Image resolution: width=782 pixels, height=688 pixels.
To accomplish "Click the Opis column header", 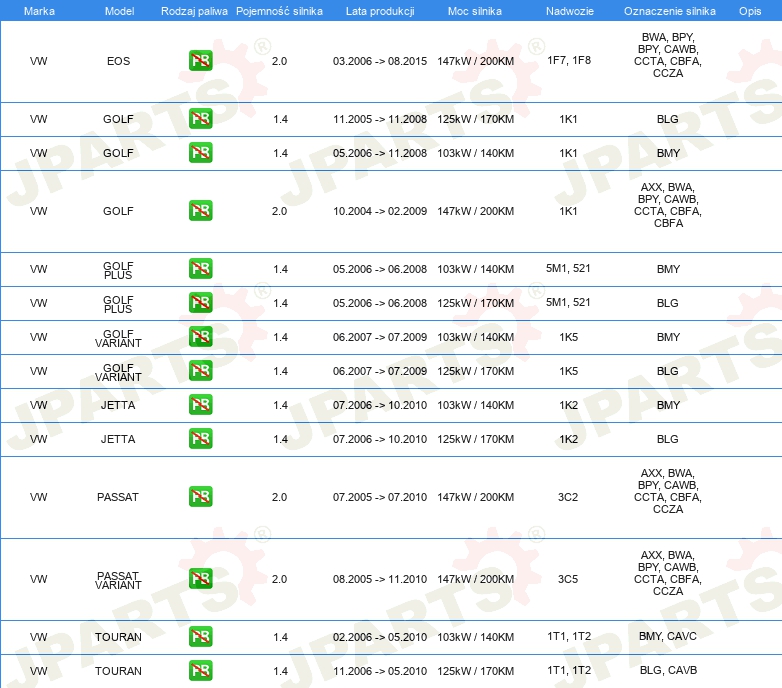I will (x=750, y=11).
